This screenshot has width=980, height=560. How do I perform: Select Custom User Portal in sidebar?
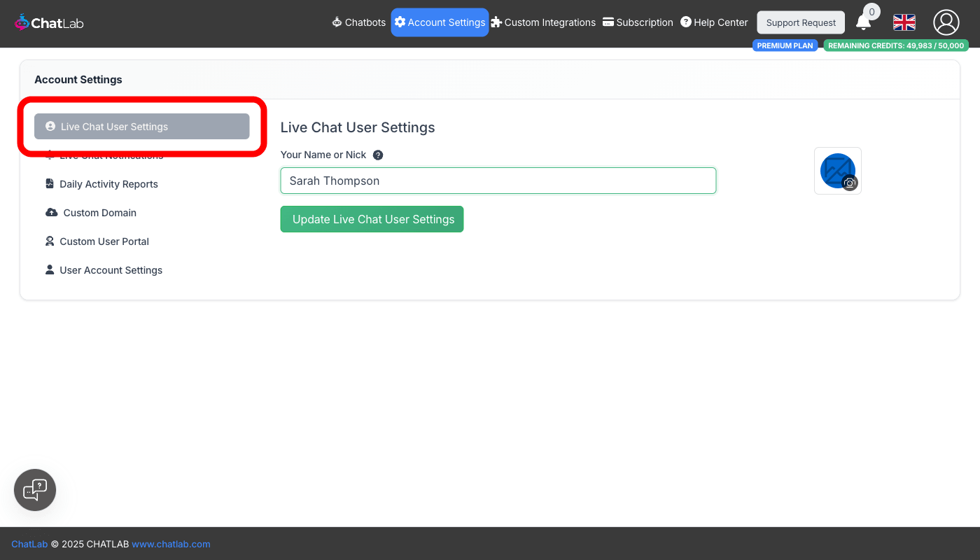pos(104,241)
